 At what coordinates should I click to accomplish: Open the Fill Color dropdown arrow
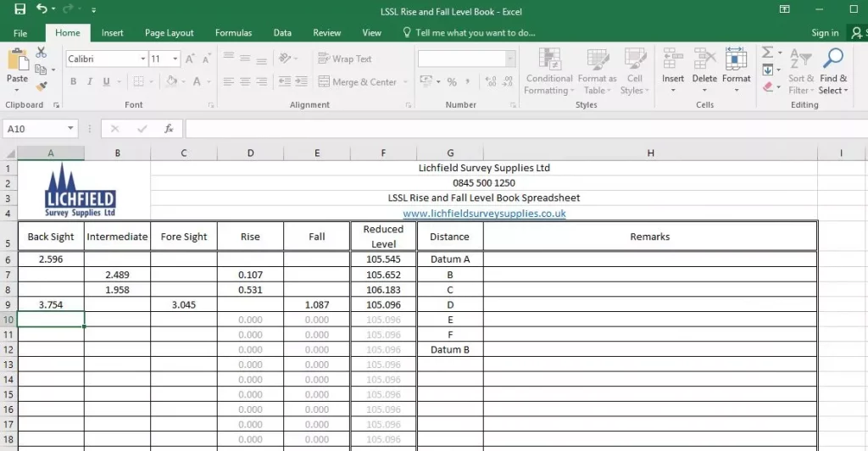pos(183,82)
